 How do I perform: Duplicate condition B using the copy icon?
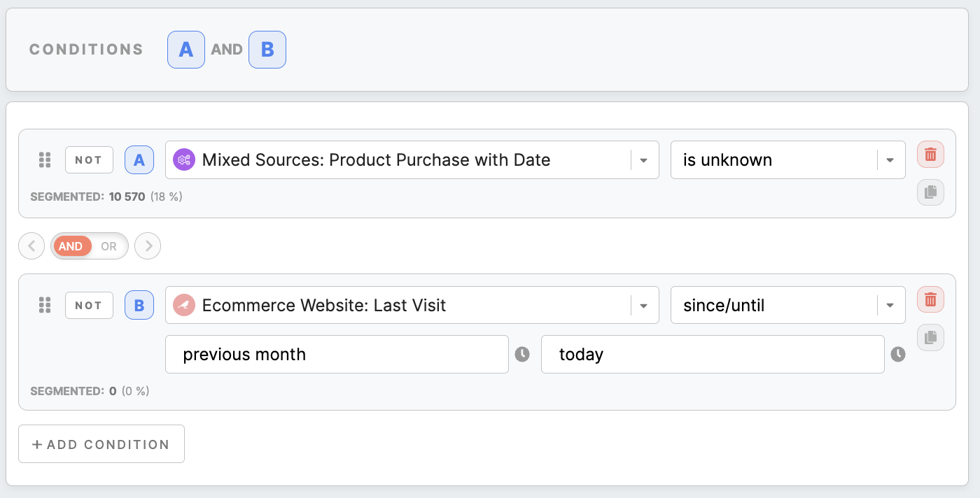930,337
